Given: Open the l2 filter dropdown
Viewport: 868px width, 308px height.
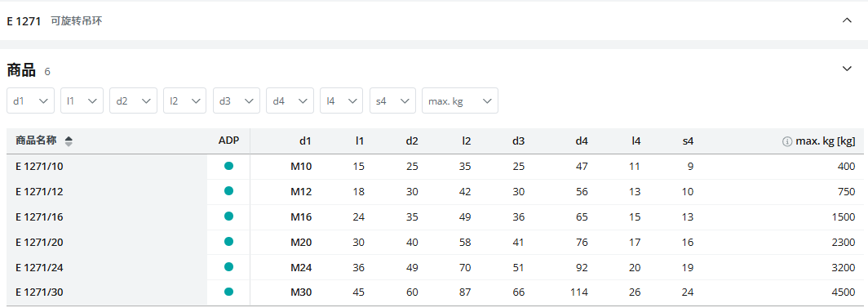Looking at the screenshot, I should (184, 100).
